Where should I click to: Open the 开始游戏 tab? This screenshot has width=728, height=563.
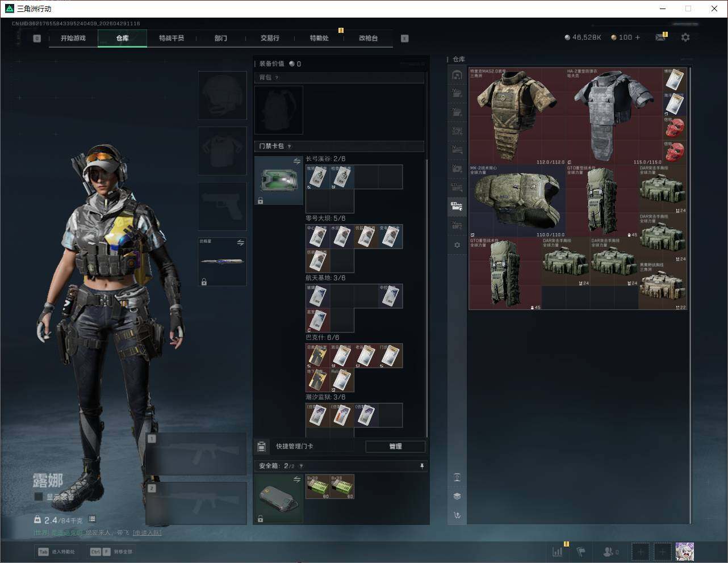73,38
